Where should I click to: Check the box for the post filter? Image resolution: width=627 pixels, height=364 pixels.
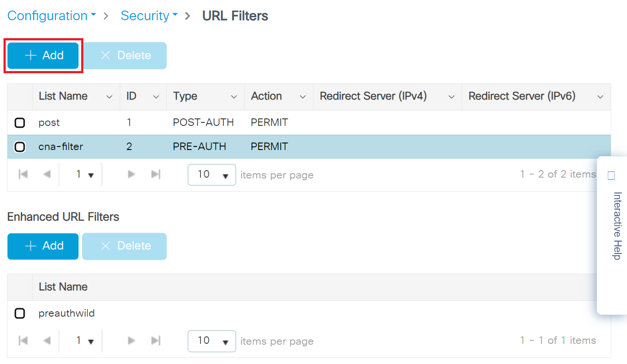tap(20, 123)
